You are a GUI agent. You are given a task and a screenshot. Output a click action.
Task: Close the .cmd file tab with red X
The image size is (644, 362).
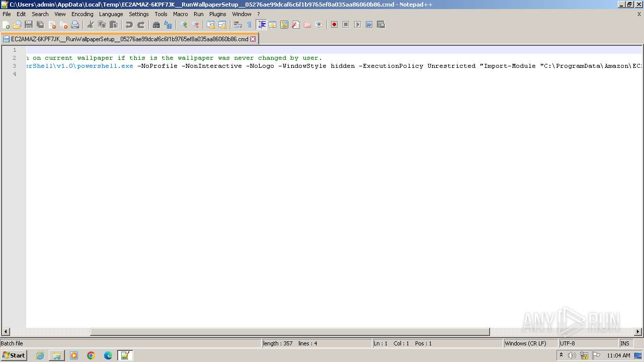coord(253,39)
